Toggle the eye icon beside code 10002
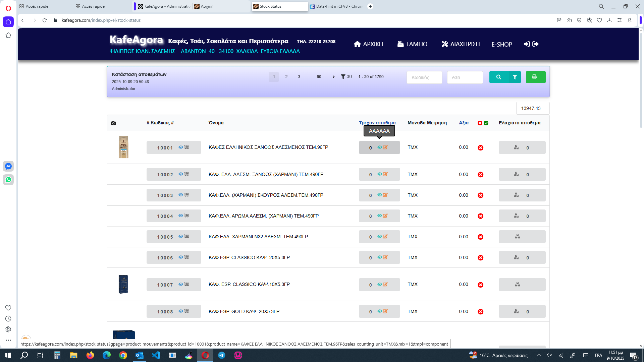The width and height of the screenshot is (644, 362). [x=181, y=174]
